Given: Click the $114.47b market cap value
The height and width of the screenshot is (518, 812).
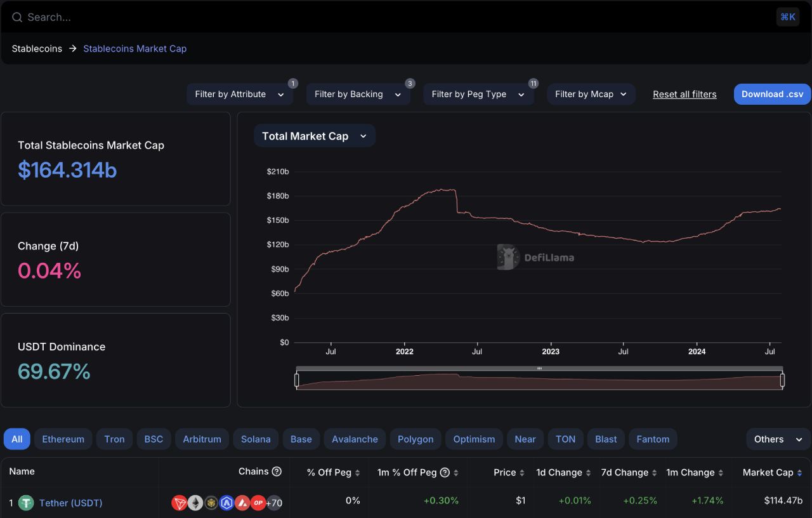Looking at the screenshot, I should (x=783, y=500).
